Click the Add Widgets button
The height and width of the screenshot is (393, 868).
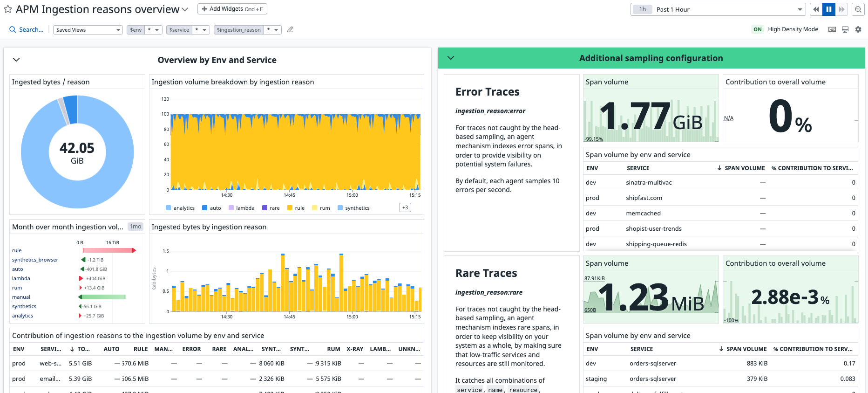point(232,9)
